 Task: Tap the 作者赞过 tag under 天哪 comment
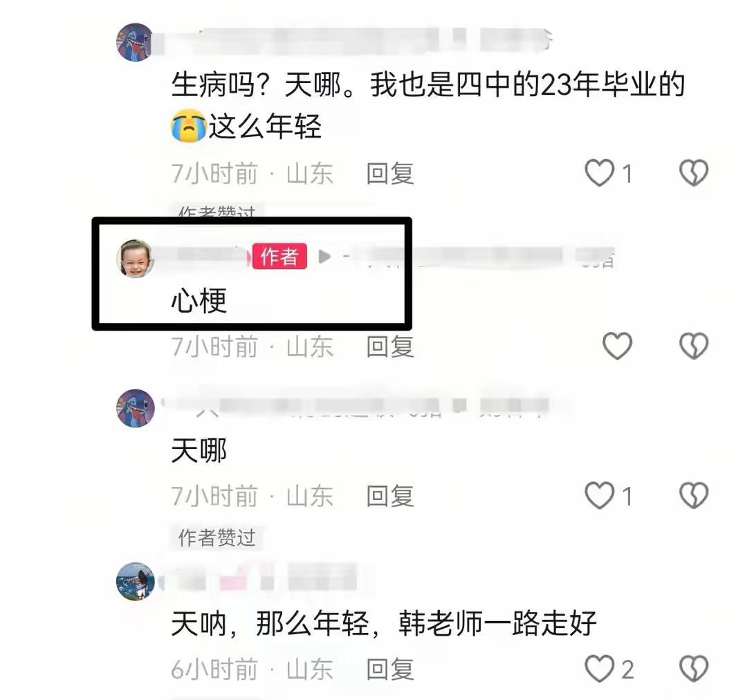click(x=216, y=538)
